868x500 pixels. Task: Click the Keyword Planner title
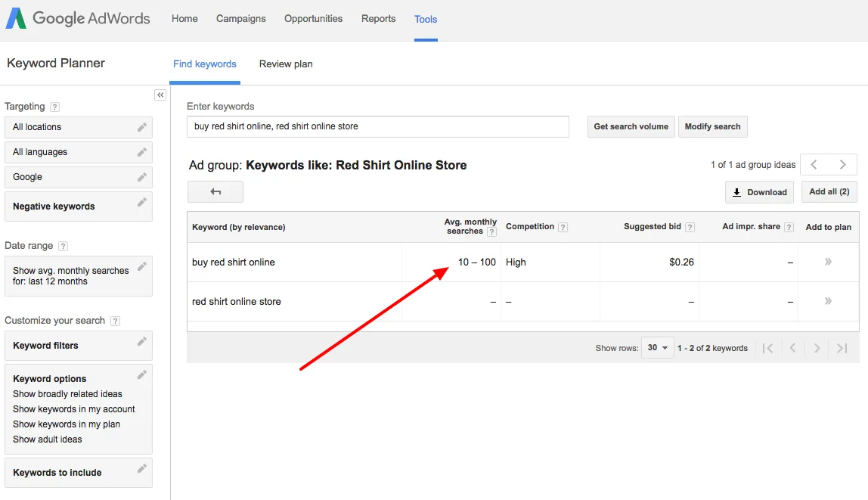(x=56, y=63)
